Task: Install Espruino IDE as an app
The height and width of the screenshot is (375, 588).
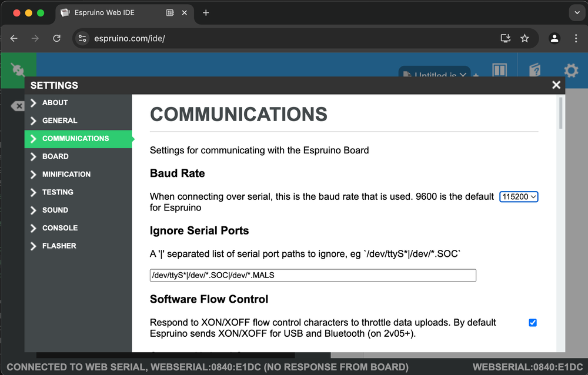Action: pos(505,38)
